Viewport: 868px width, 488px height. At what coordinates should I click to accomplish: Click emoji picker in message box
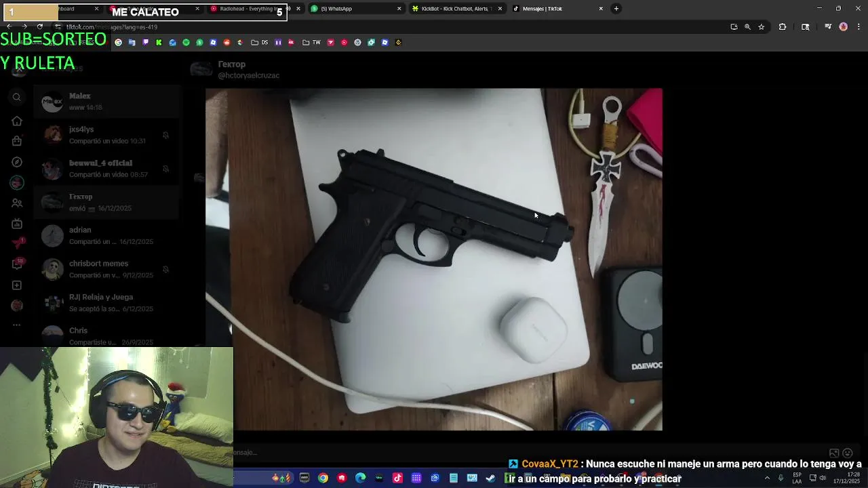[848, 453]
